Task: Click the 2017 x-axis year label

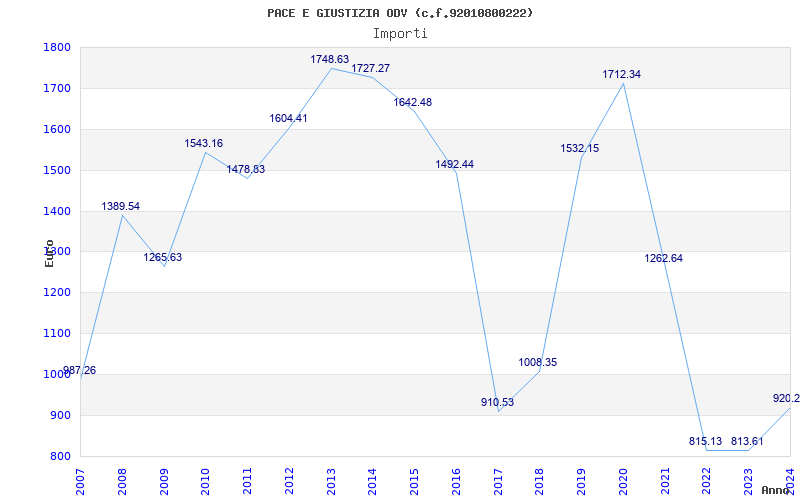Action: point(498,482)
